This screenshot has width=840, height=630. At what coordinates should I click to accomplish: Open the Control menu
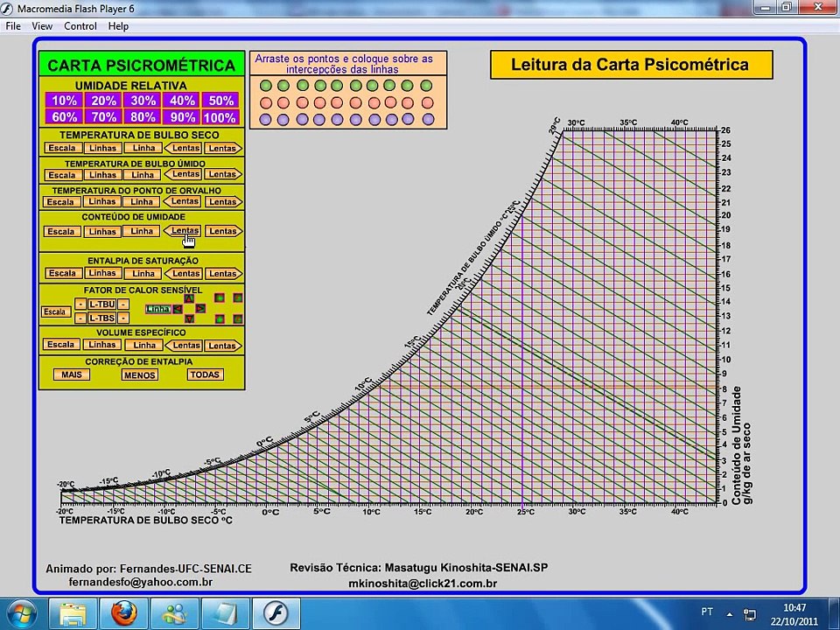pos(80,25)
